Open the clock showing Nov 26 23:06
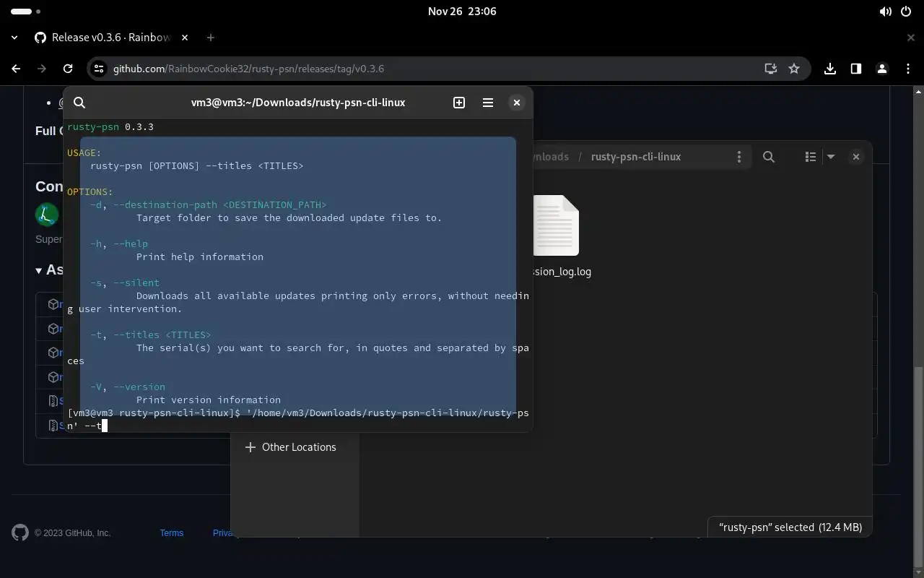The image size is (924, 578). click(x=462, y=12)
